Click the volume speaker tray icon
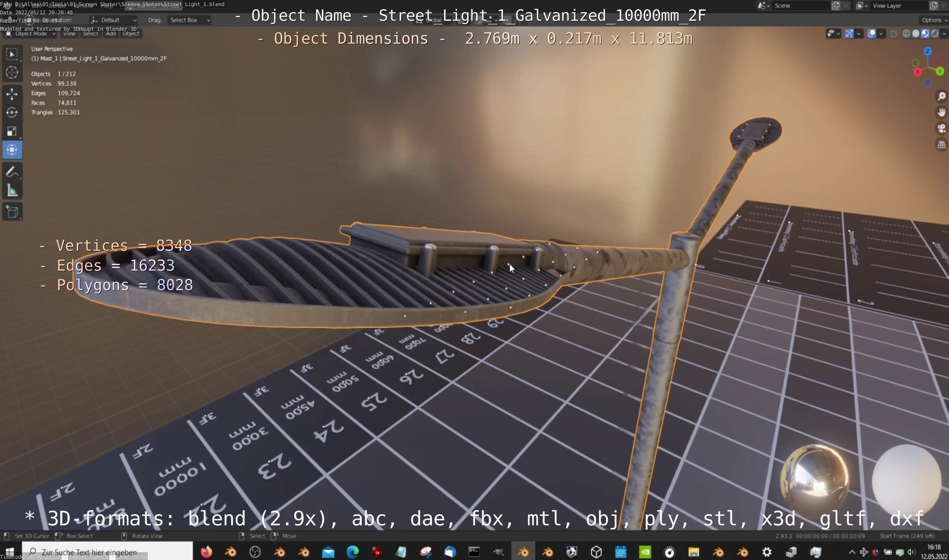 coord(911,552)
